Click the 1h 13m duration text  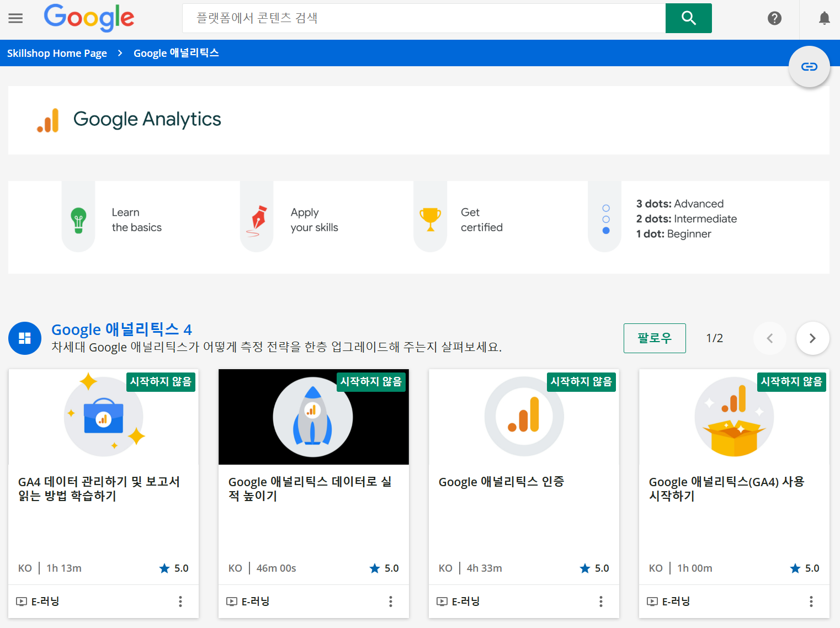pos(64,568)
